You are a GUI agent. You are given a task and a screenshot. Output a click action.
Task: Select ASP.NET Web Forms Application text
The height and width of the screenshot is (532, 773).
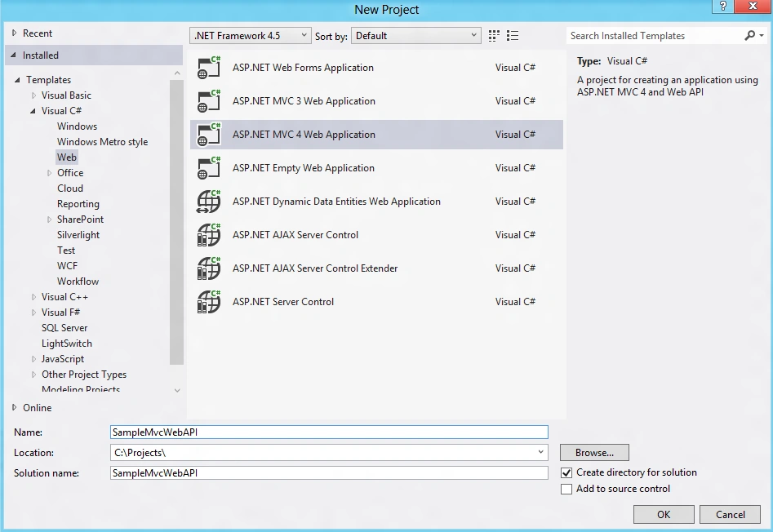coord(303,68)
